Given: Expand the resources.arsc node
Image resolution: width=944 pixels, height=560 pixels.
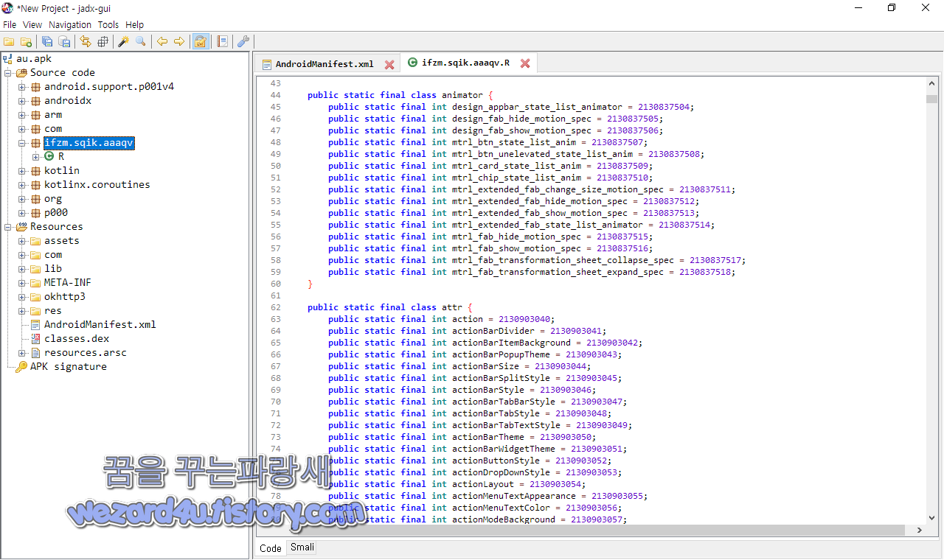Looking at the screenshot, I should pos(22,353).
